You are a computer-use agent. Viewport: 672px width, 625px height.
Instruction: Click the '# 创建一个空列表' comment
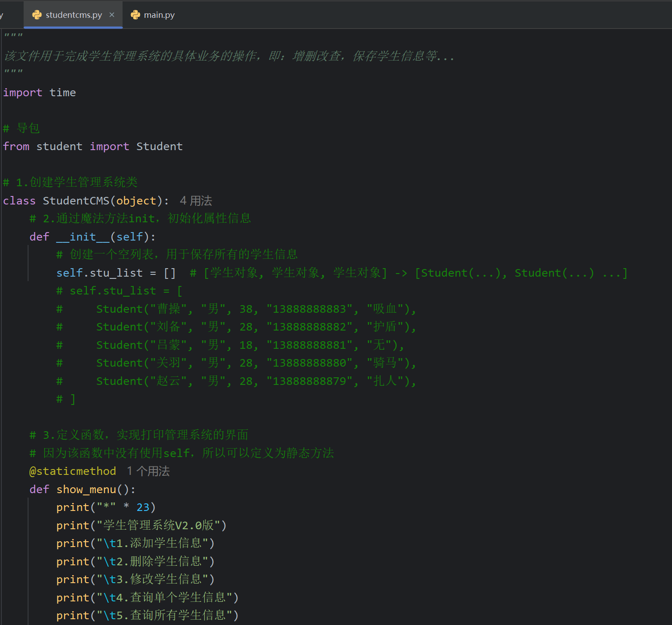click(x=177, y=255)
